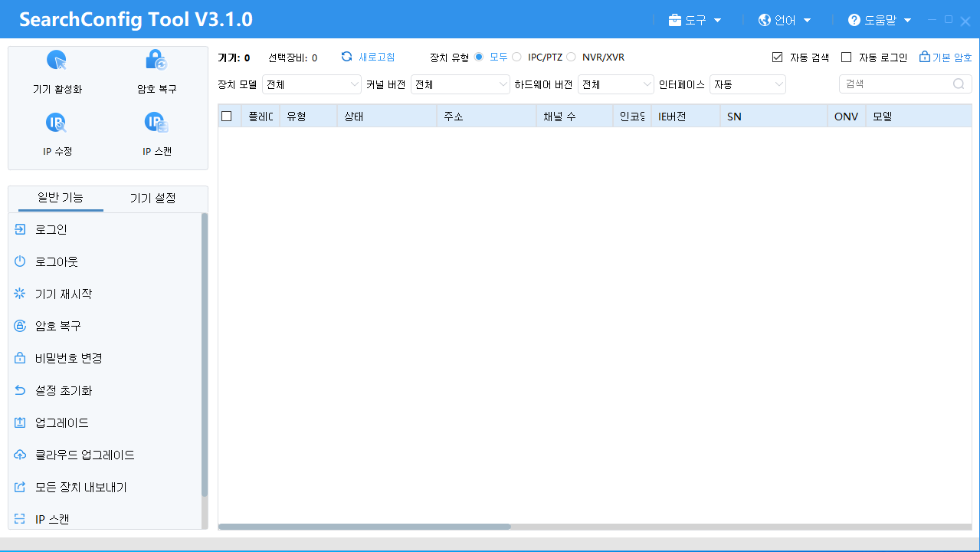Open the 커널 버전 dropdown
Image resolution: width=980 pixels, height=552 pixels.
click(x=461, y=84)
